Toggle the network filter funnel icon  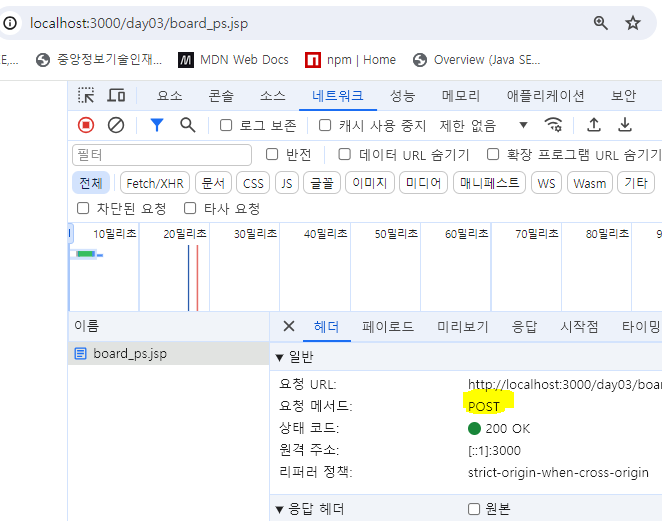157,125
